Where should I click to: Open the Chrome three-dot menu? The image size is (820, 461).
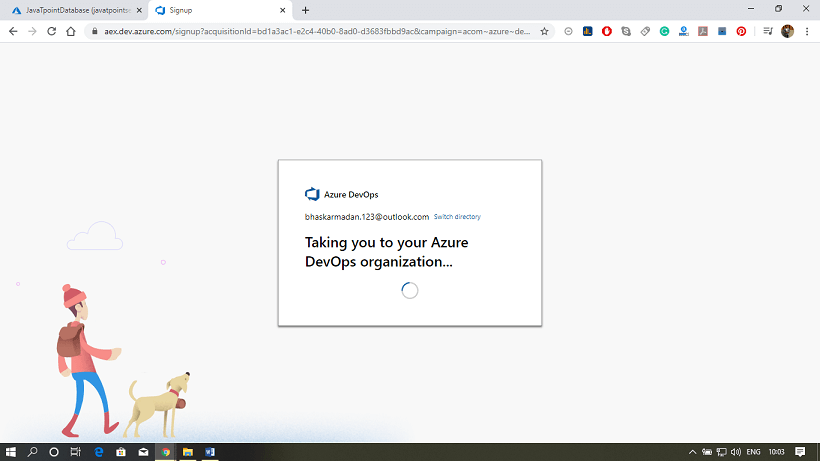point(807,31)
